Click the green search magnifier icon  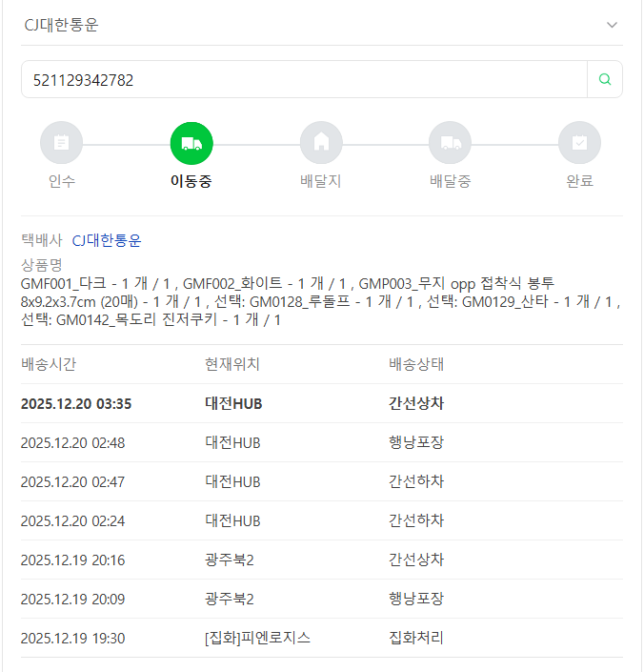point(604,80)
